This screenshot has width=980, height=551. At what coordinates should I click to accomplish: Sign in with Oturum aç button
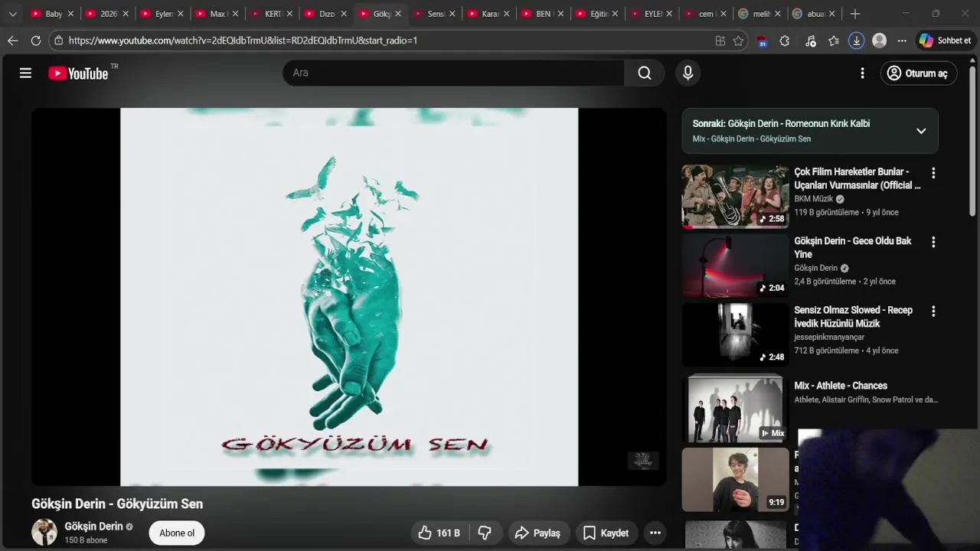pos(918,73)
